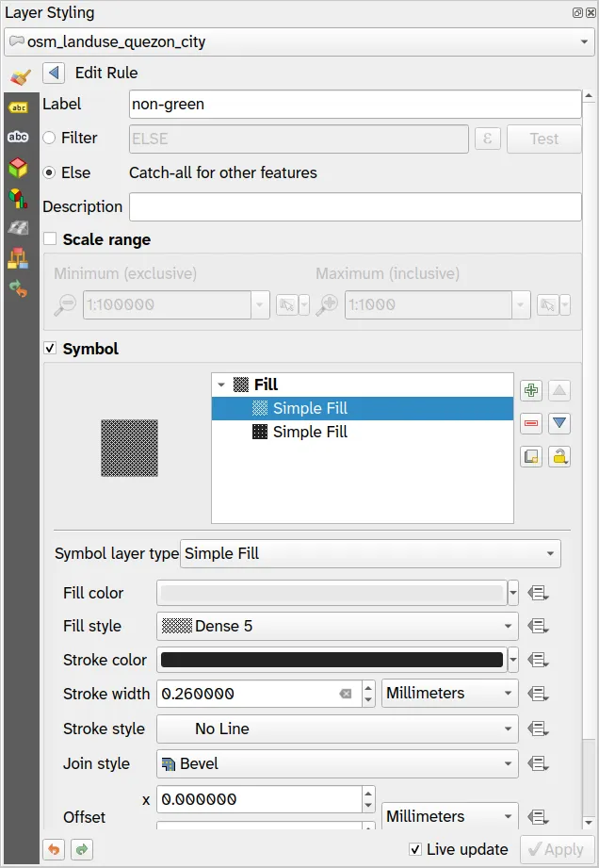Add a new symbol layer
Image resolution: width=599 pixels, height=868 pixels.
coord(531,390)
